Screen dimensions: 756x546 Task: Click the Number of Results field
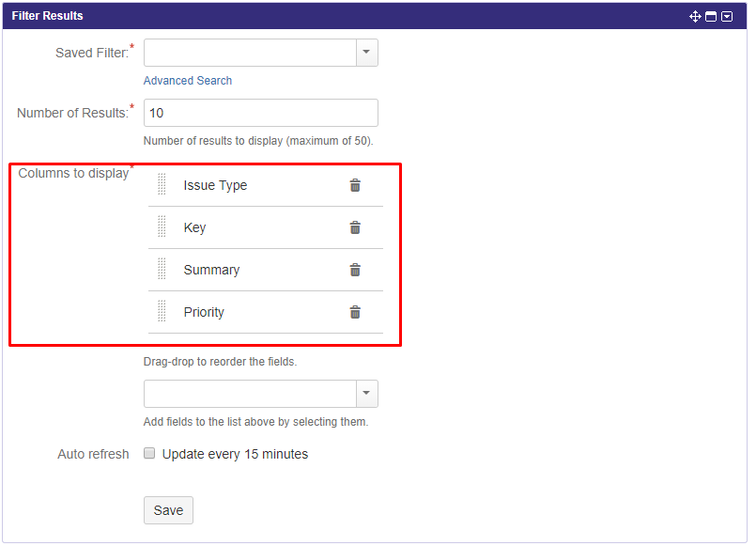[x=261, y=113]
